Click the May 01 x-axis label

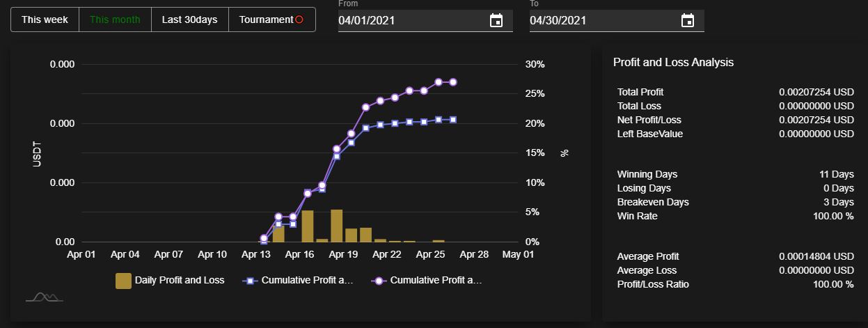tap(518, 255)
